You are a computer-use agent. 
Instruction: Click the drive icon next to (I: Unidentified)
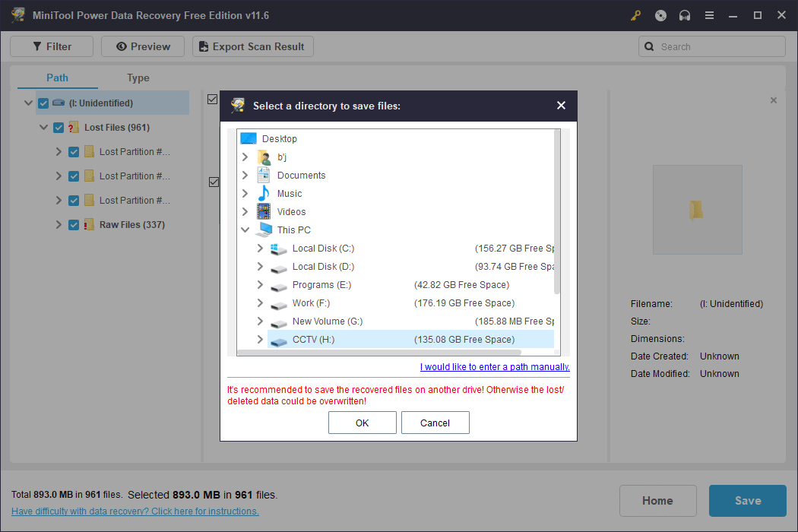59,103
